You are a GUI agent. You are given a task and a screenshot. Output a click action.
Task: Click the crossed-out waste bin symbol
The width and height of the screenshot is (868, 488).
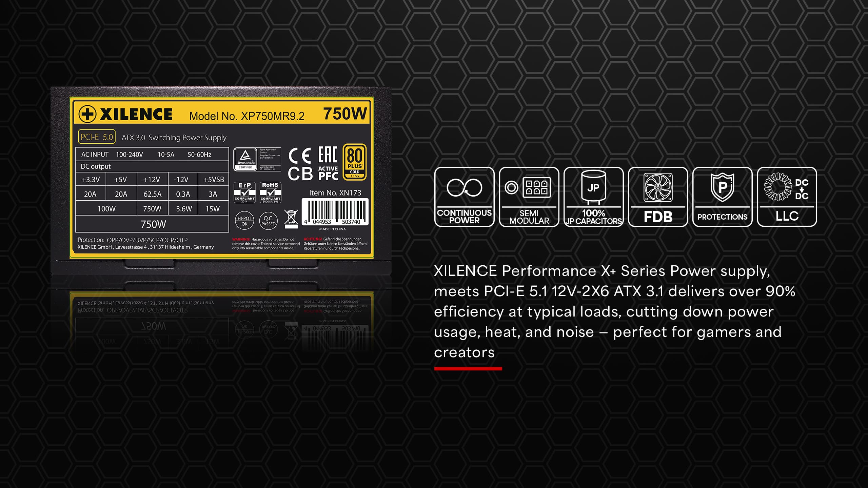291,219
